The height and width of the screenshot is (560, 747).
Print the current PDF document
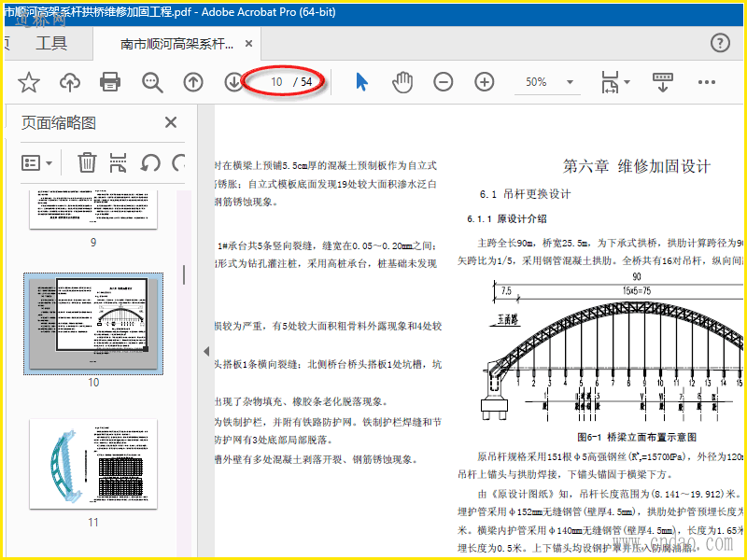click(x=110, y=82)
